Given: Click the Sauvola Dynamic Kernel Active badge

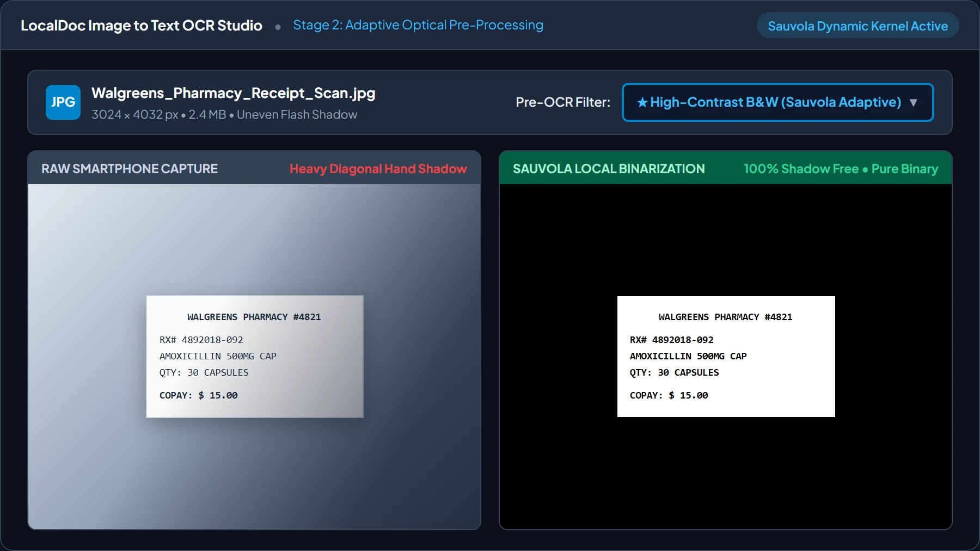Looking at the screenshot, I should 857,26.
